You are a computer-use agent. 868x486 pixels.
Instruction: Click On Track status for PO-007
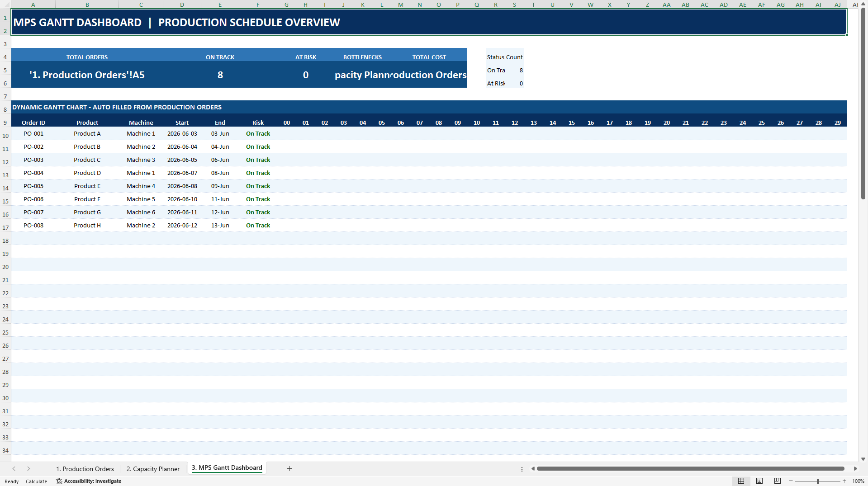click(x=258, y=212)
